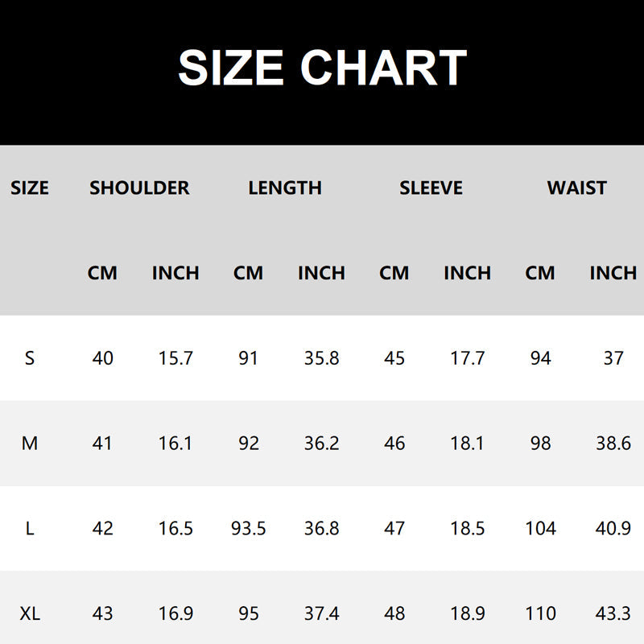The height and width of the screenshot is (644, 644).
Task: Click the SHOULDER column header
Action: tap(139, 188)
